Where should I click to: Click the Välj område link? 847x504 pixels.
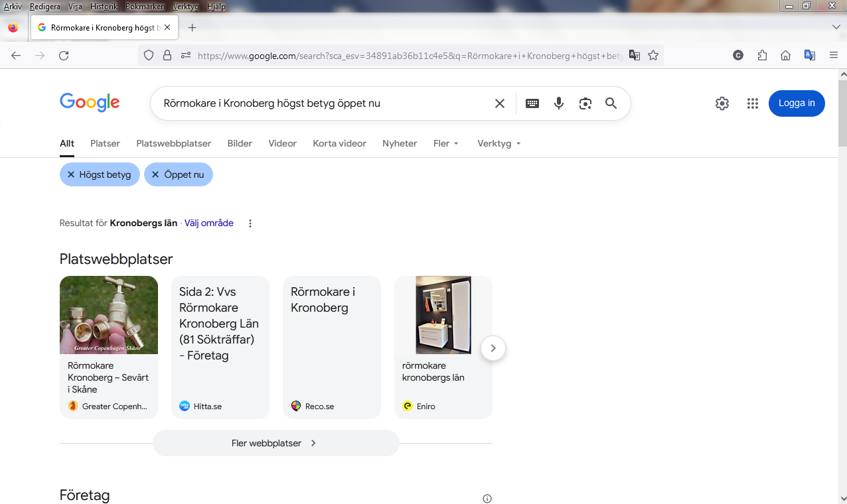point(208,223)
